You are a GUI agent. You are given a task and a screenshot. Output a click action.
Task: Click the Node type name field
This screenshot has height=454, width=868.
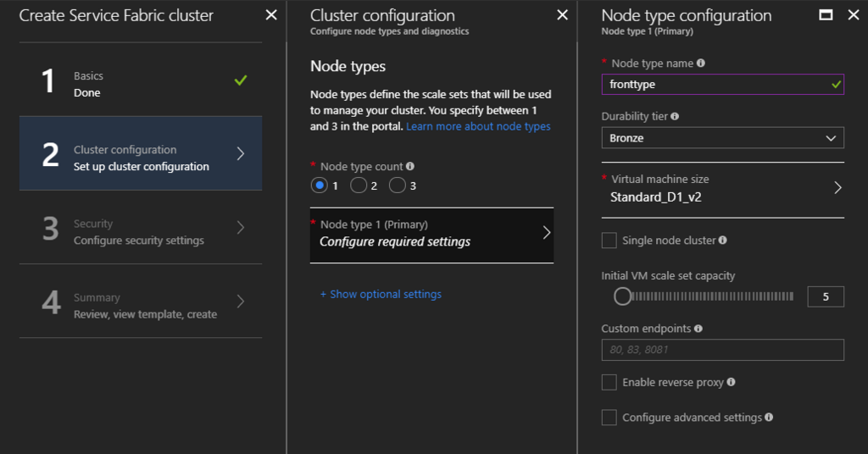coord(722,84)
